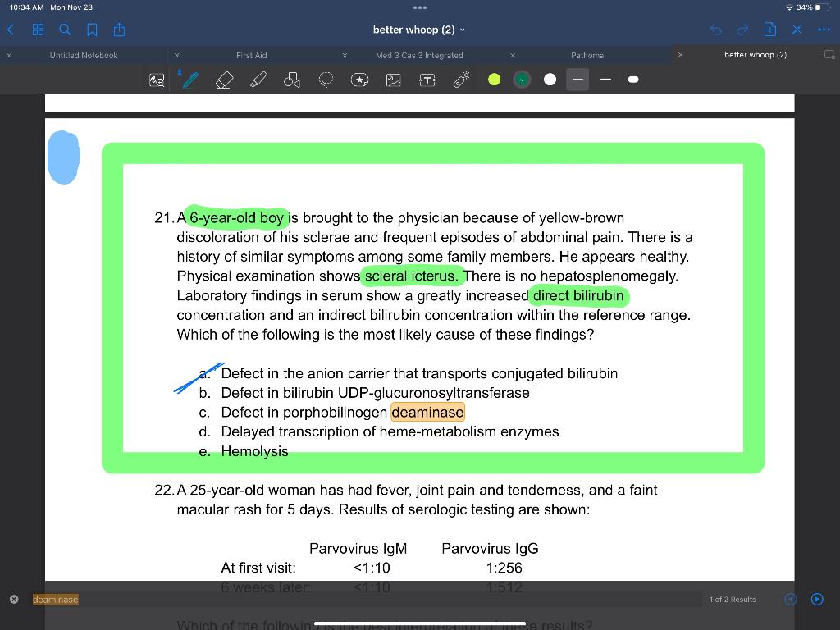
Task: Redo the last action
Action: (x=742, y=30)
